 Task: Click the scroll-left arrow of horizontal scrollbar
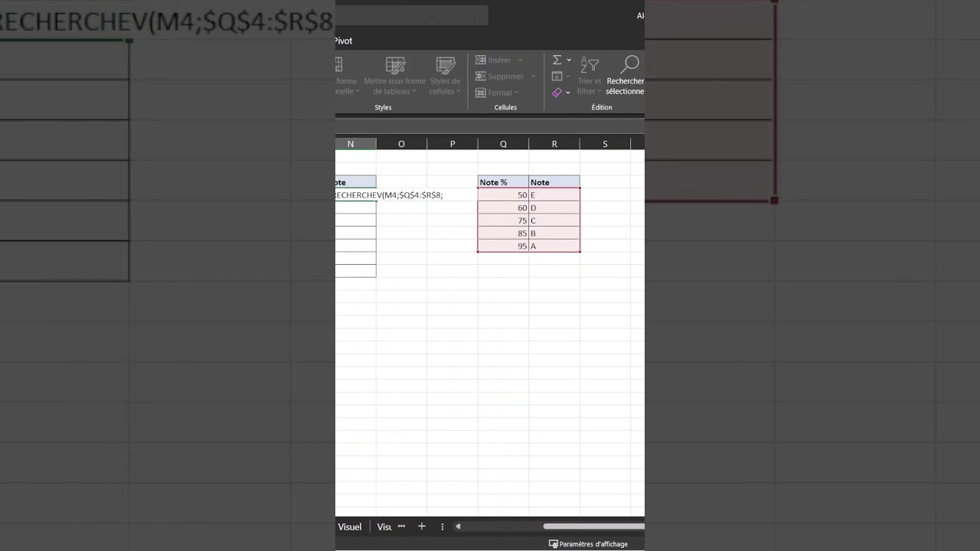458,527
